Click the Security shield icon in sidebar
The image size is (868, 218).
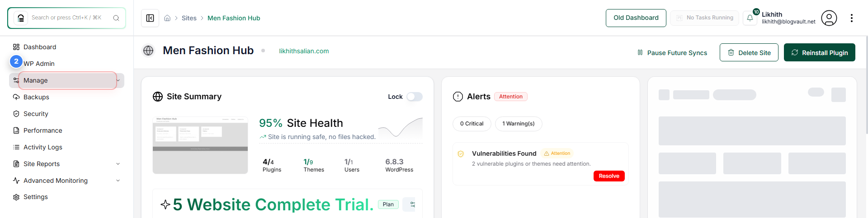coord(16,114)
